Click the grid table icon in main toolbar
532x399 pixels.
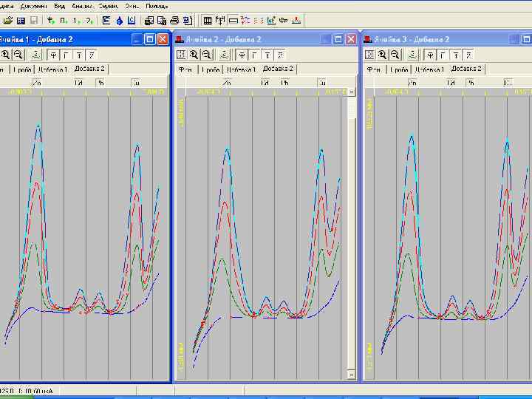pyautogui.click(x=208, y=21)
